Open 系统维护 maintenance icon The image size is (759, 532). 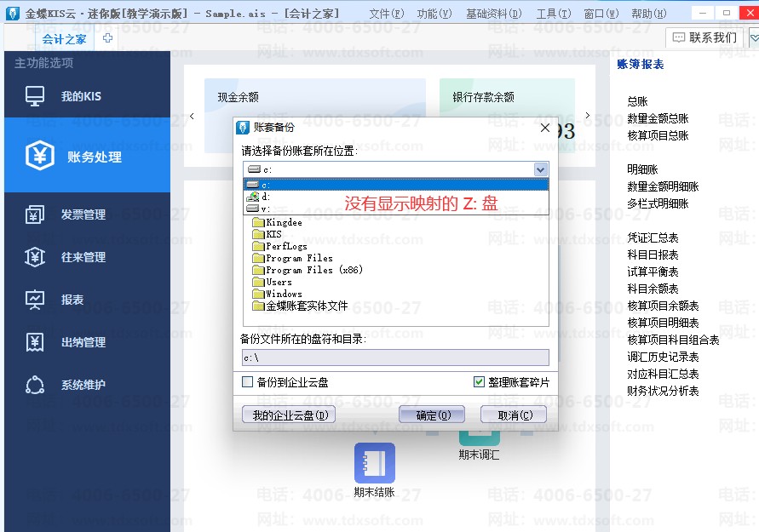35,385
